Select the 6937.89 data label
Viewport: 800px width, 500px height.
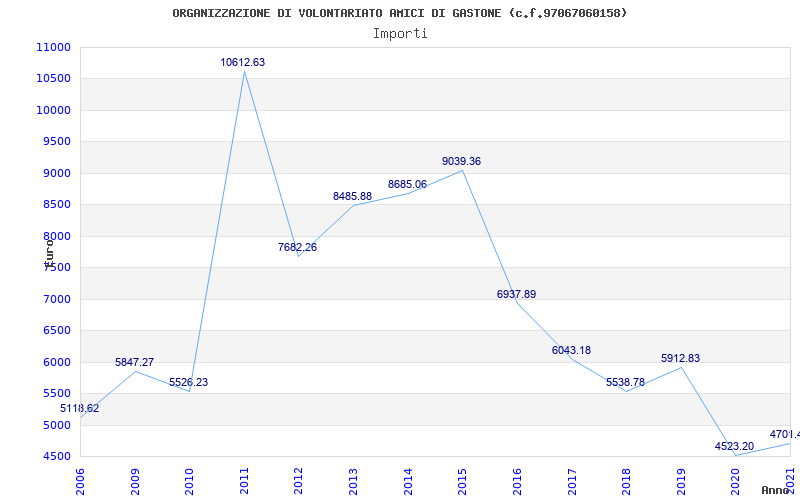[x=516, y=294]
